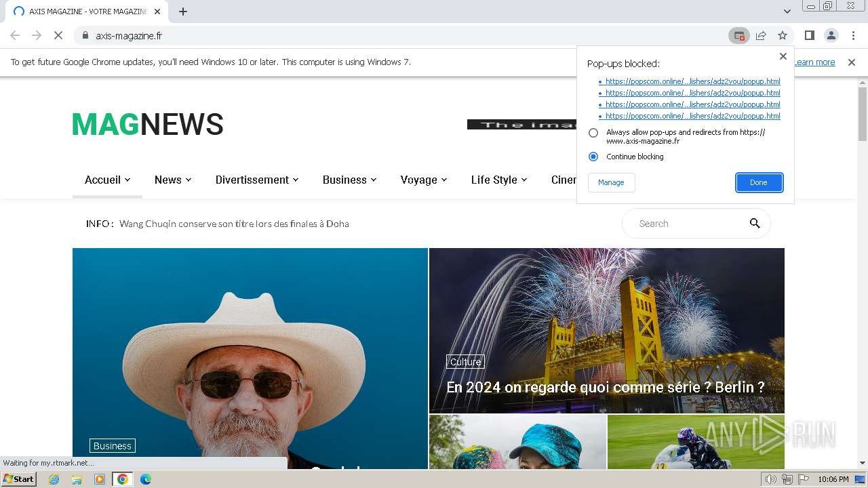Viewport: 868px width, 488px height.
Task: Open the Cinema menu item
Action: 564,180
